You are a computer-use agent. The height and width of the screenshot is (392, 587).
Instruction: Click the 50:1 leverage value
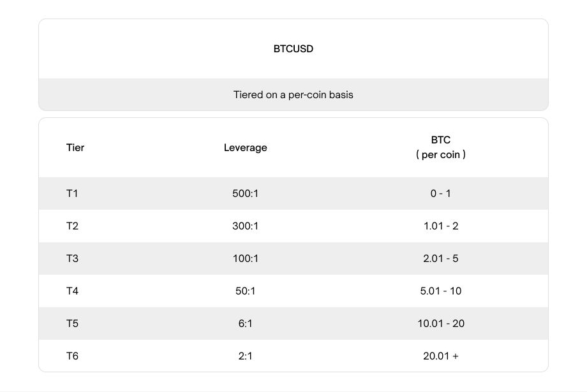(x=245, y=291)
